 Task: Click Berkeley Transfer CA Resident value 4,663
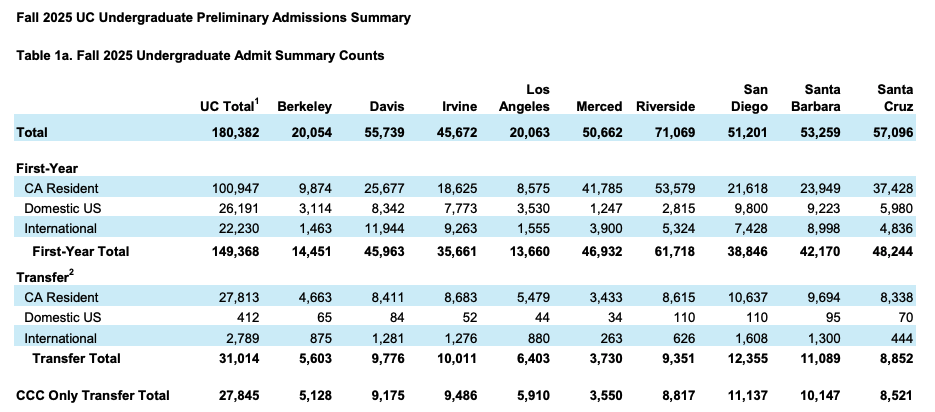(315, 298)
